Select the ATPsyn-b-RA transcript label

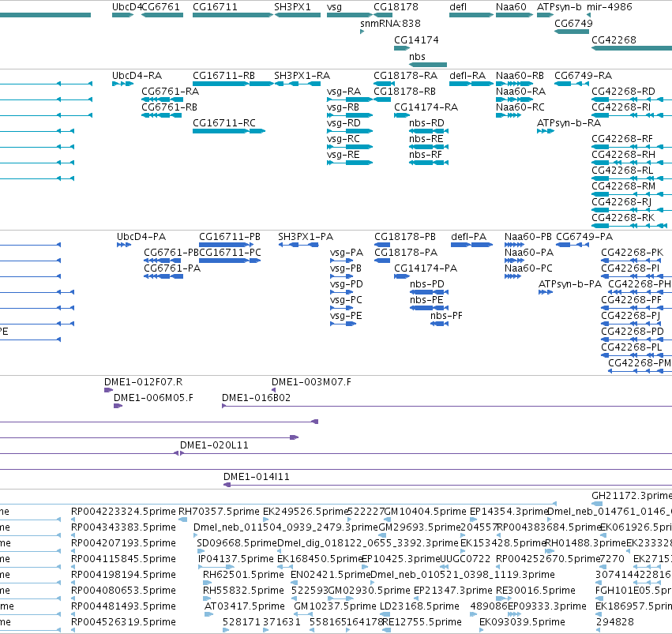[569, 122]
